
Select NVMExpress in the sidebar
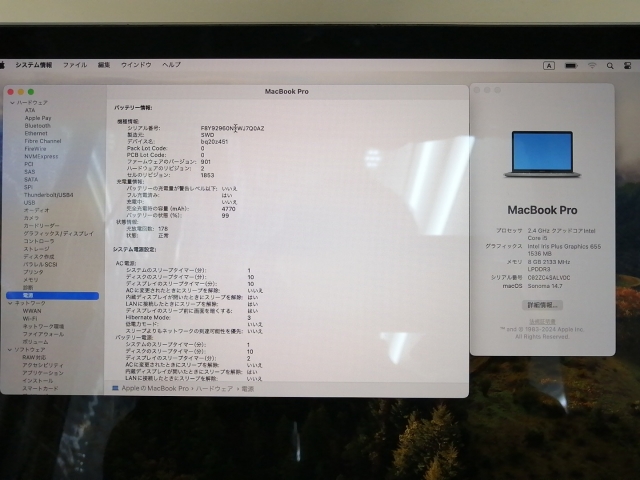(41, 157)
